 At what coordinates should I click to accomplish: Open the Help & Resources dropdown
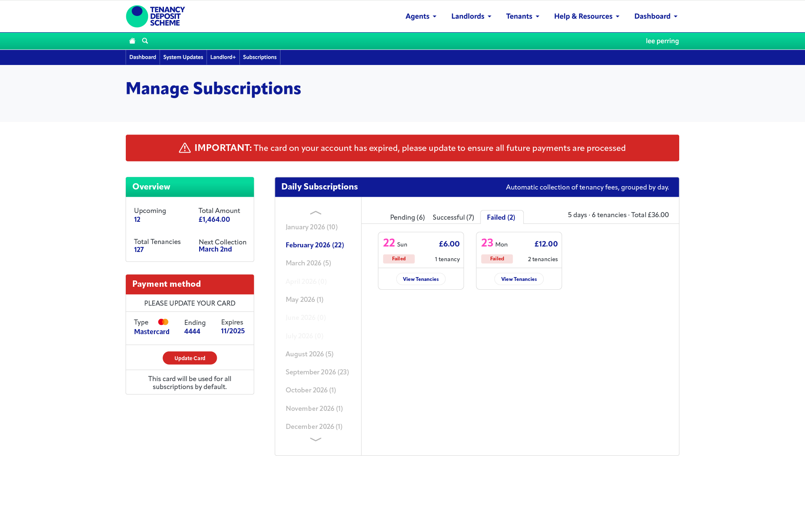pyautogui.click(x=586, y=16)
